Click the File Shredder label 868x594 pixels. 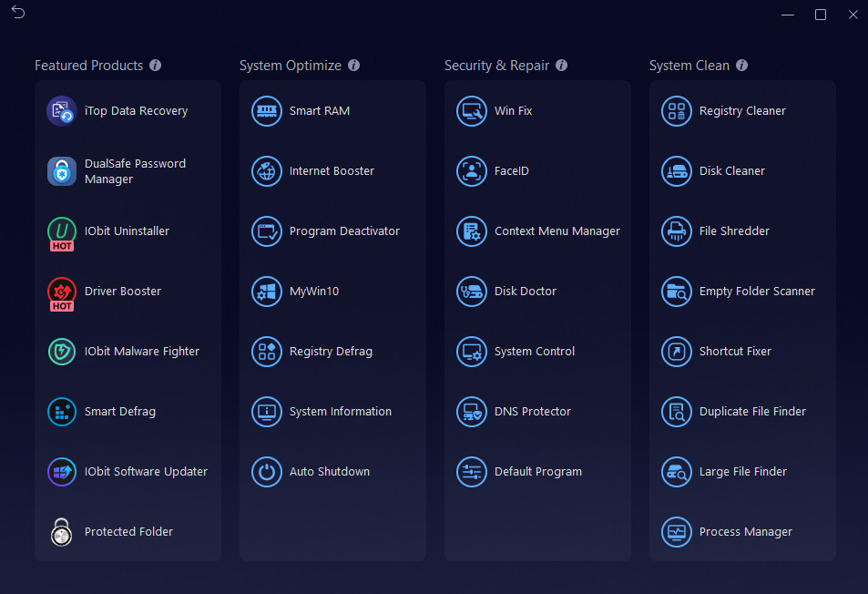coord(734,231)
